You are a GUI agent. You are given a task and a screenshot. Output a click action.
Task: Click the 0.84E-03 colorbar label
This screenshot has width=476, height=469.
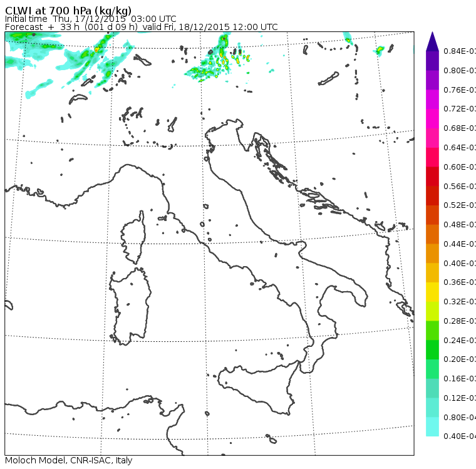(460, 51)
